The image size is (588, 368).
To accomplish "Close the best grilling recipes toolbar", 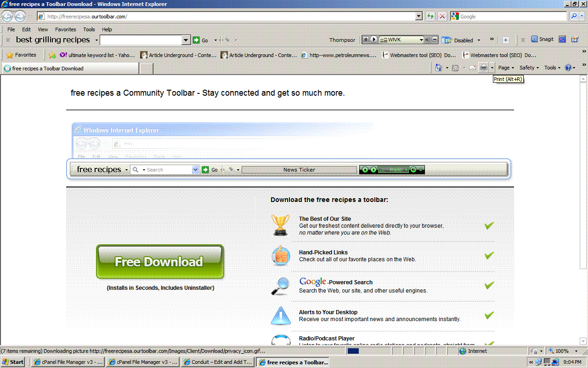I will tap(8, 40).
